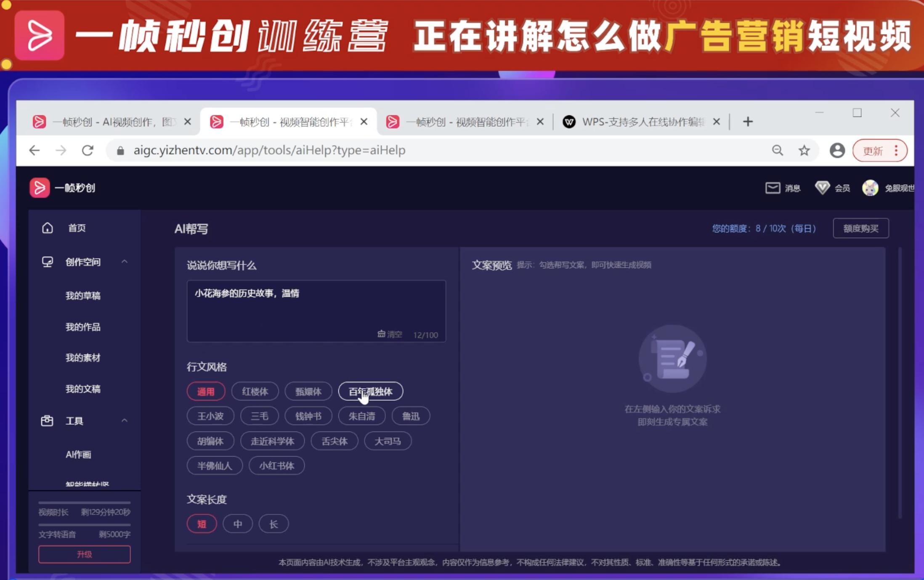Select 中 as the copy length
The width and height of the screenshot is (924, 580).
(x=237, y=524)
